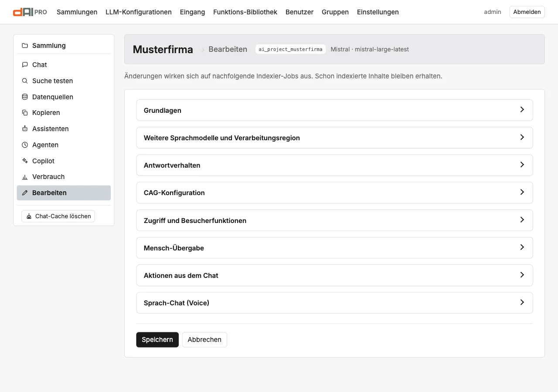
Task: Click the pencil icon beside Bearbeiten
Action: point(25,193)
